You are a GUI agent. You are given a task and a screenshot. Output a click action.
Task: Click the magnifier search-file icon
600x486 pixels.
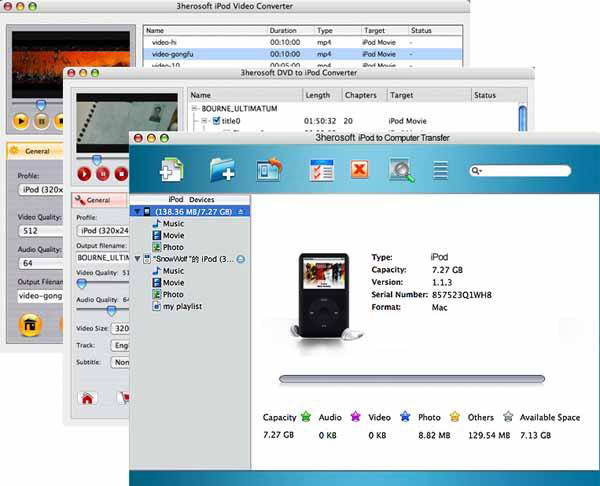pyautogui.click(x=401, y=170)
